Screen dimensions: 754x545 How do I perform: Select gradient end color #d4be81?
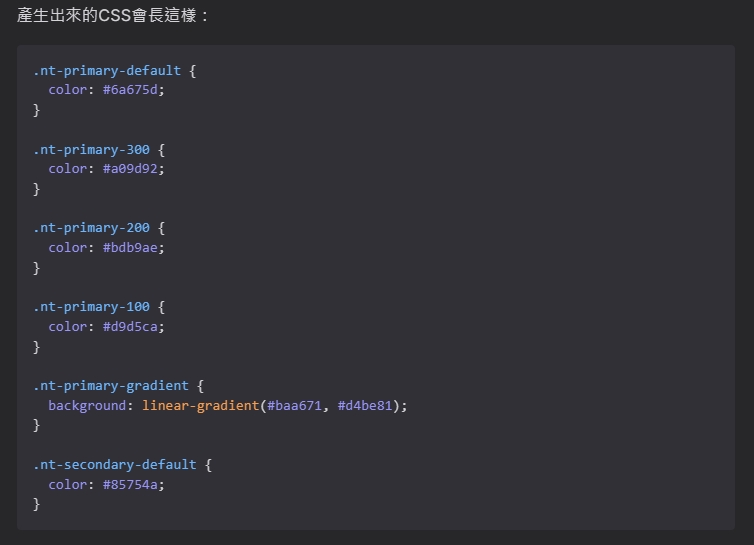(x=365, y=406)
